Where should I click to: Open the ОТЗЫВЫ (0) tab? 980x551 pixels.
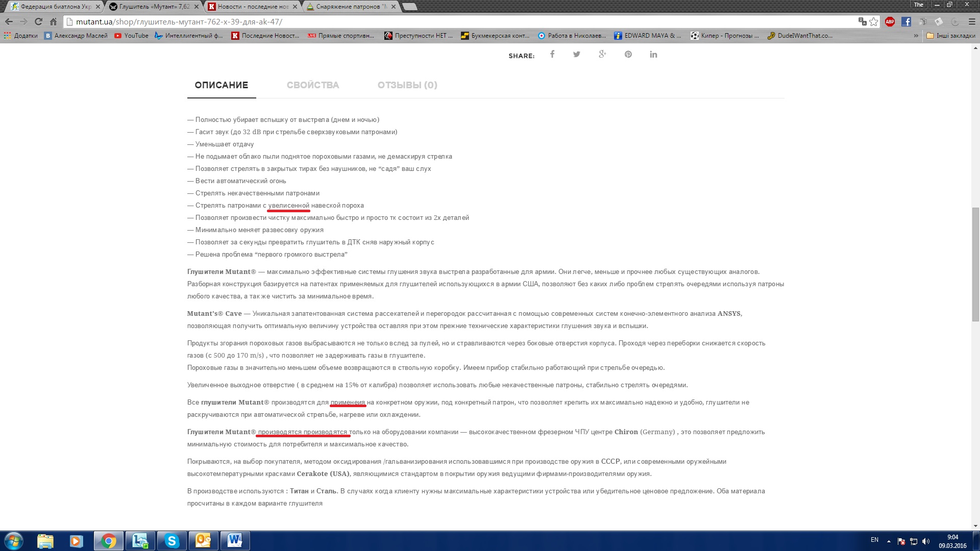pyautogui.click(x=407, y=85)
